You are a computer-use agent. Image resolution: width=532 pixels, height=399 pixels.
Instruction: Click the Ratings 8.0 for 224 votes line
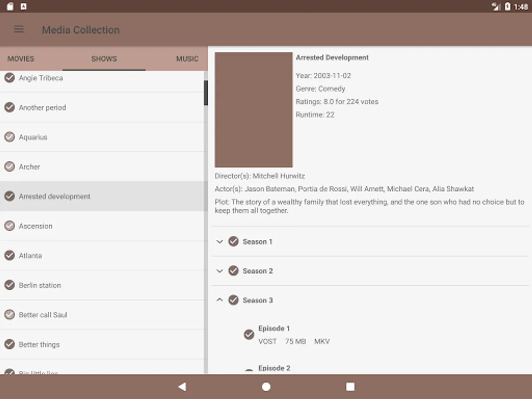337,102
